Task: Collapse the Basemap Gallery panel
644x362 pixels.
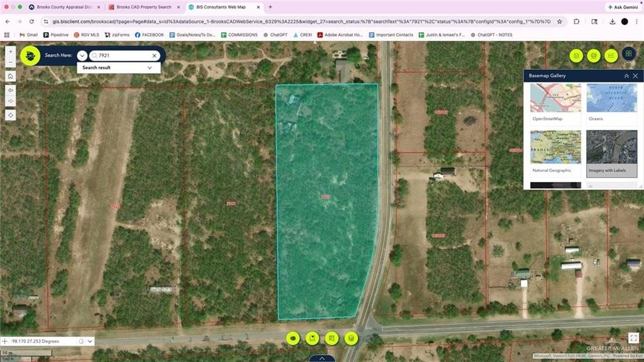Action: tap(626, 76)
